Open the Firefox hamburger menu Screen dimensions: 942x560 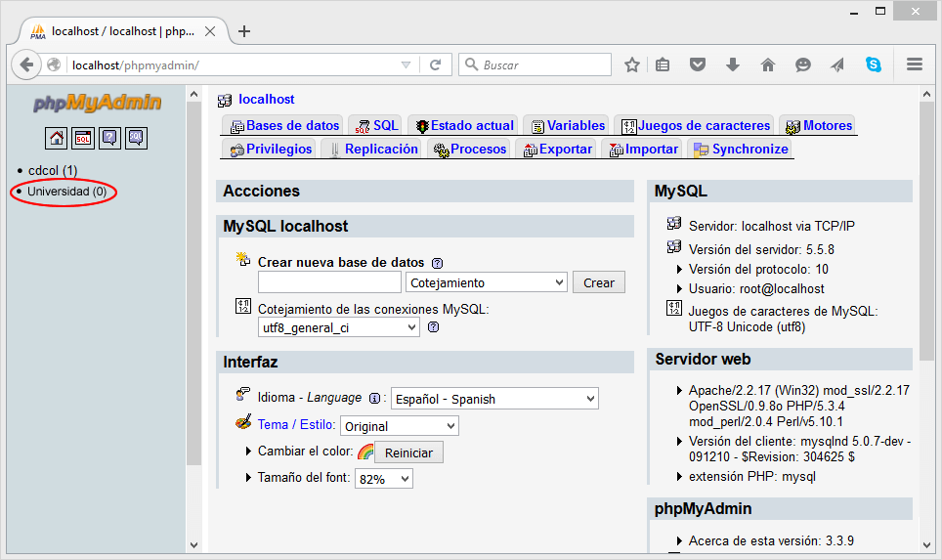click(915, 65)
